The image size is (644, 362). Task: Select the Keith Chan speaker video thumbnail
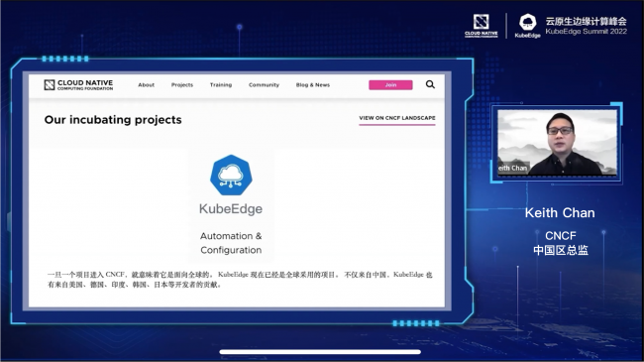coord(557,143)
